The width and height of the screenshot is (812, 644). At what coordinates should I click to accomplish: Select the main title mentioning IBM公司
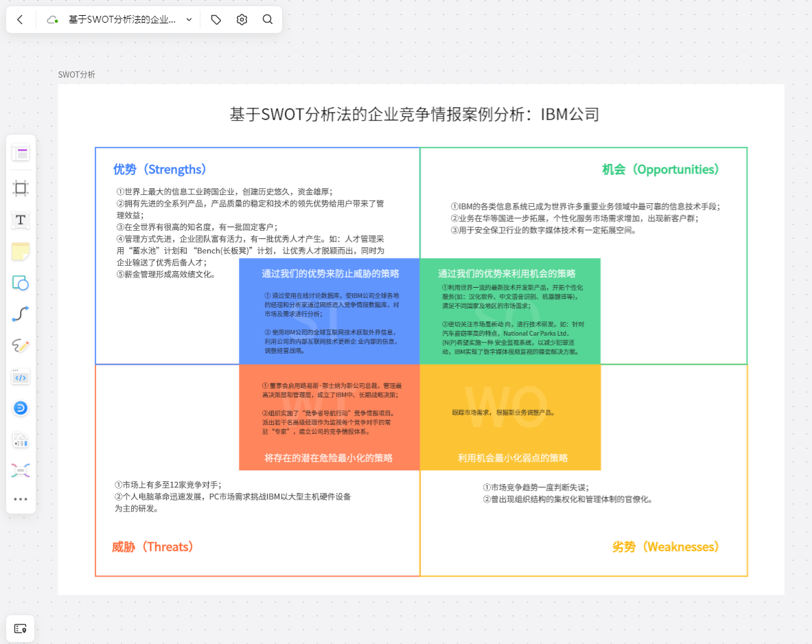(x=415, y=115)
